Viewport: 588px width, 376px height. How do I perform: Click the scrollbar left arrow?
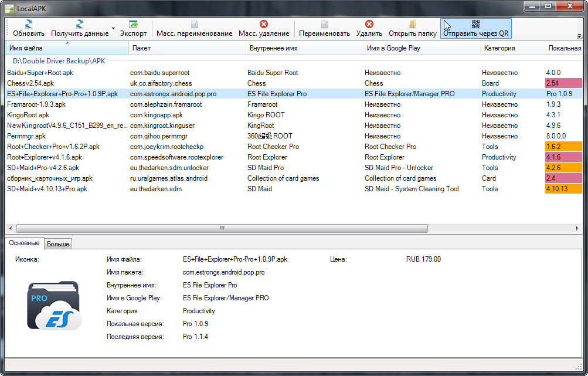pos(11,228)
